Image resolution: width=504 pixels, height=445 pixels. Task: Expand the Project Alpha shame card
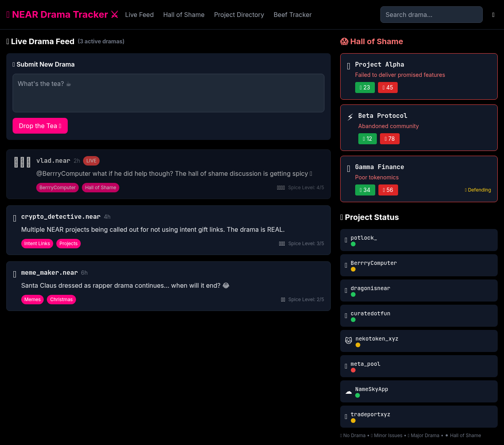point(419,76)
